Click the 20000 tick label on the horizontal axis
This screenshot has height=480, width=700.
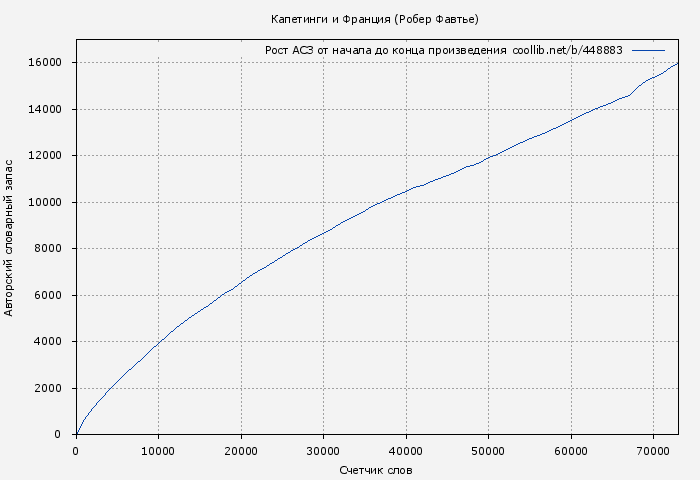point(240,451)
